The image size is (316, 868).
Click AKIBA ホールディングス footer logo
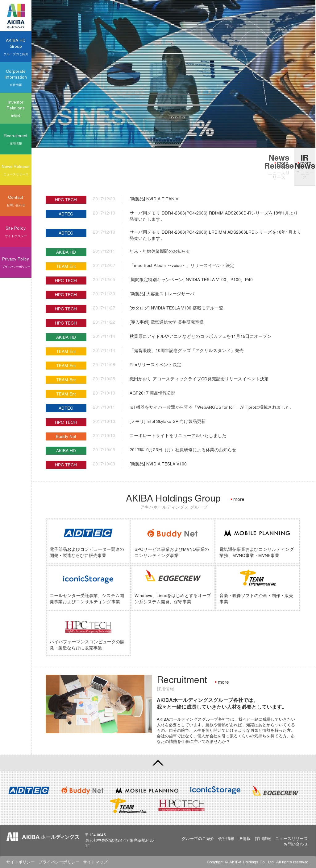coord(43,836)
